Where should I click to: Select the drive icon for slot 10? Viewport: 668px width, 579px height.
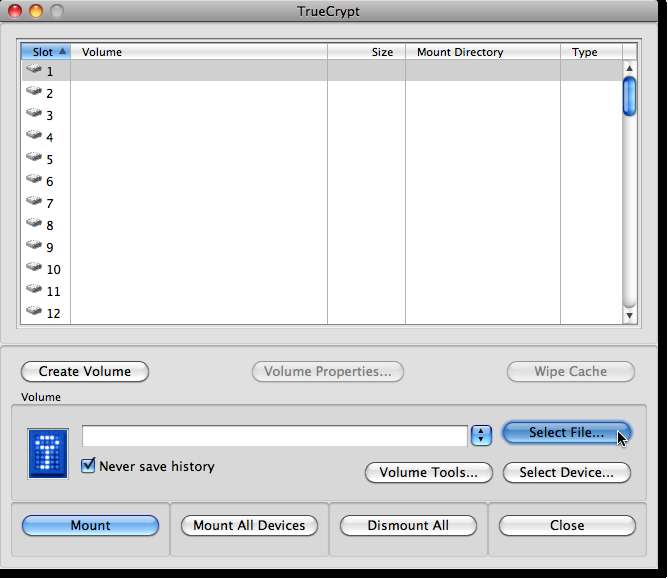click(34, 267)
